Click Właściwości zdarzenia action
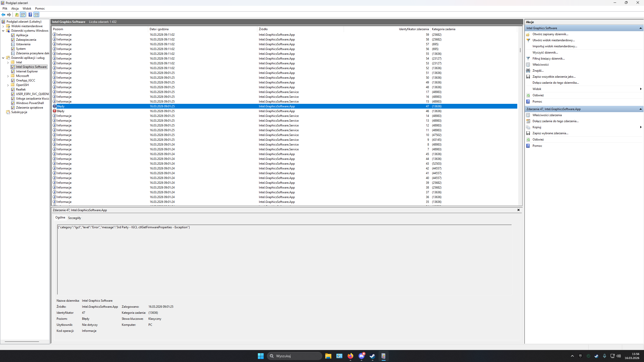This screenshot has width=644, height=362. point(547,115)
